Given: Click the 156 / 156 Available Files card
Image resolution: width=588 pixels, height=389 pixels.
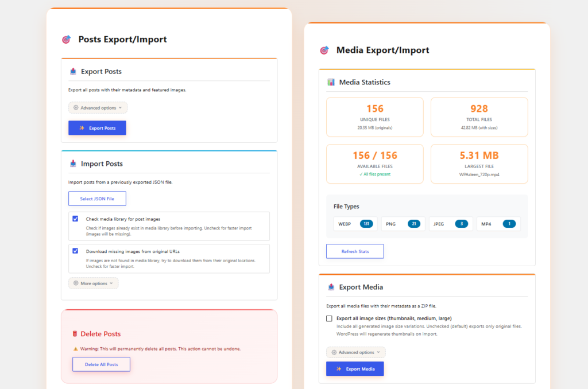Looking at the screenshot, I should [375, 164].
